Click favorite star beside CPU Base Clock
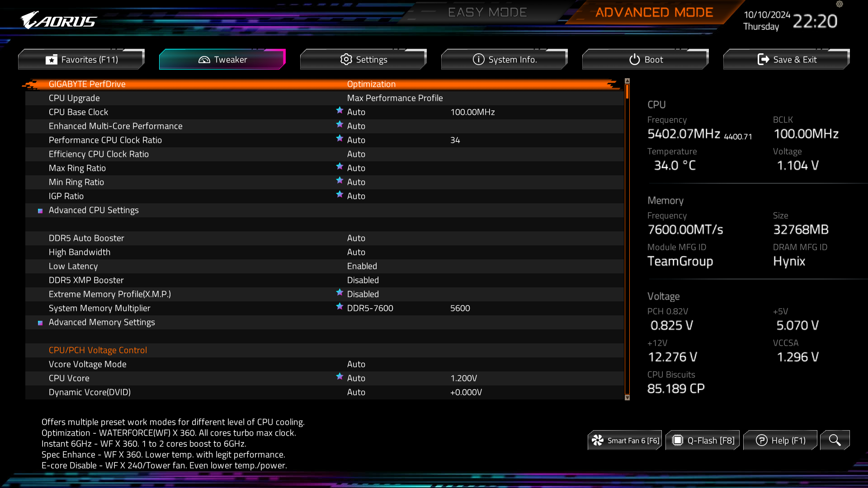Image resolution: width=868 pixels, height=488 pixels. coord(340,110)
